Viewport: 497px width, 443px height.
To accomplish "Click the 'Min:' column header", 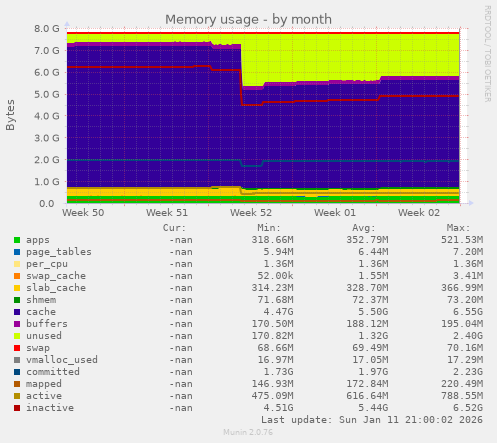I will 269,228.
